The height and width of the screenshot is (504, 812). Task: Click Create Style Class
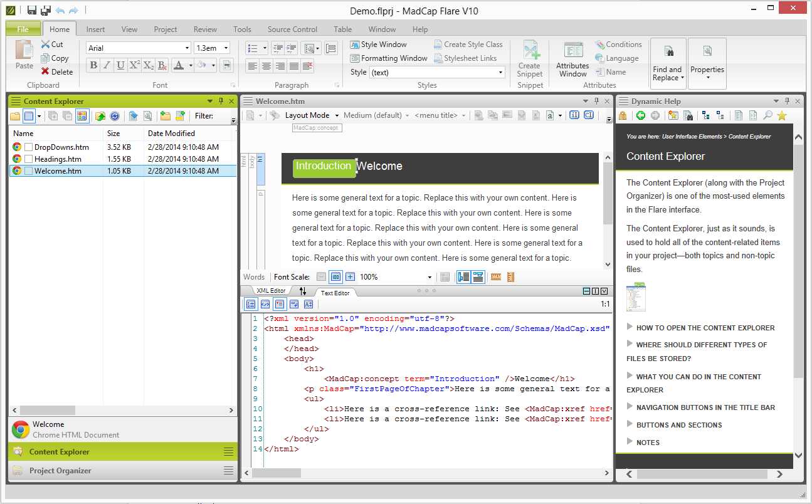pyautogui.click(x=468, y=45)
